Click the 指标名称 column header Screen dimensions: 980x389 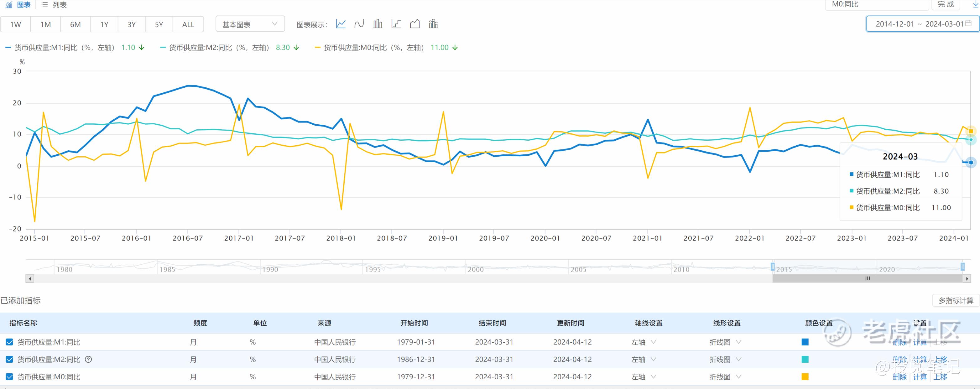coord(23,323)
